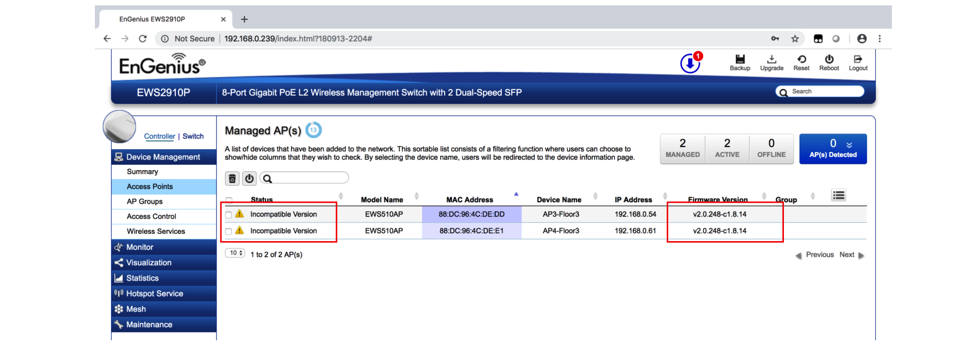
Task: Expand the Mesh menu section
Action: (164, 309)
